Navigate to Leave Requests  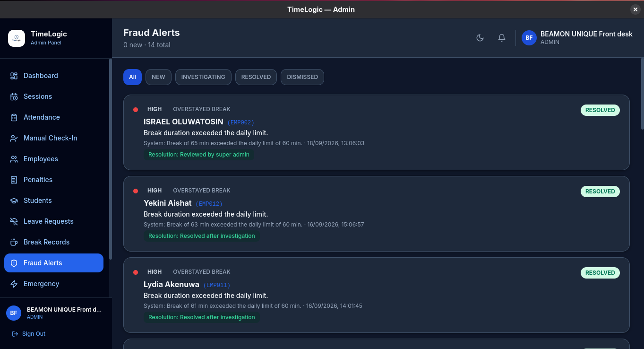click(x=54, y=221)
